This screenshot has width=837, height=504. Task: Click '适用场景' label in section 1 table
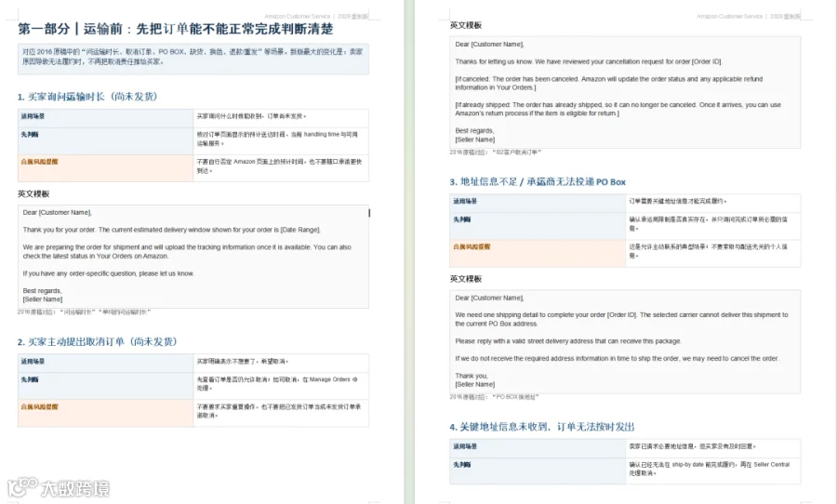pos(33,116)
